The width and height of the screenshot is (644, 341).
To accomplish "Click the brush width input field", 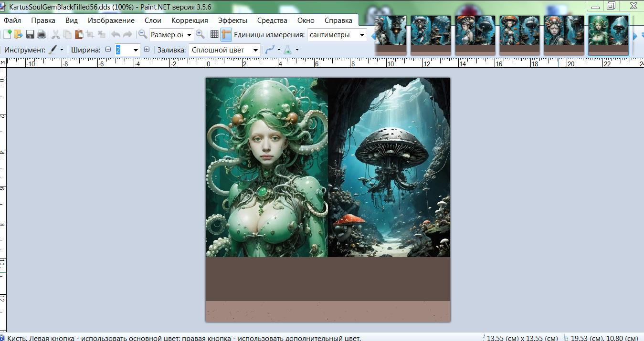I will (123, 50).
